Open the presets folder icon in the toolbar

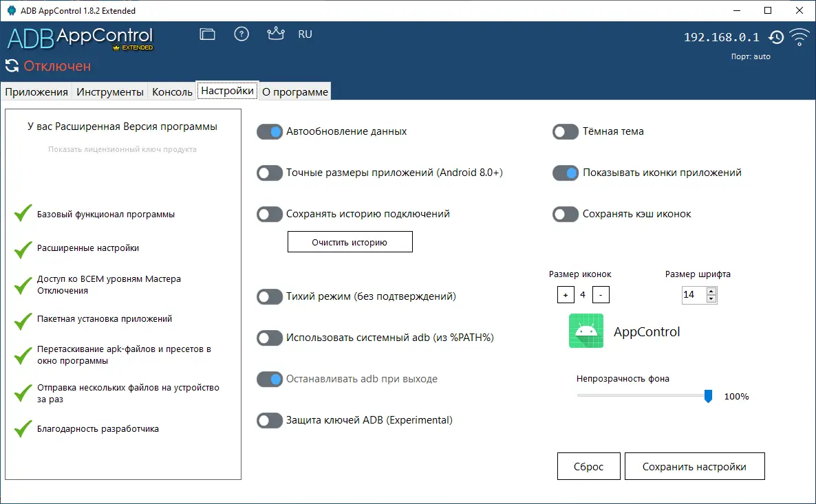207,34
